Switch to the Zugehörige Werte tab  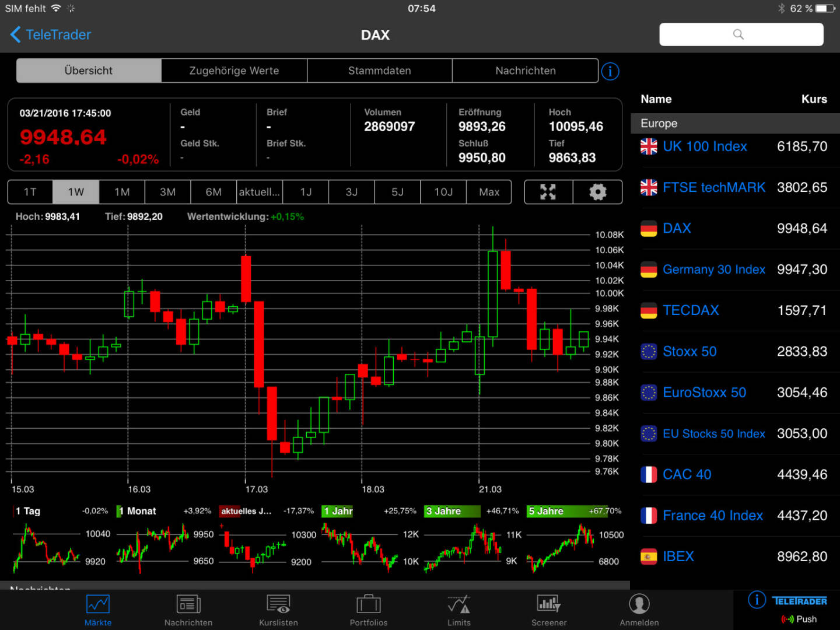point(234,71)
